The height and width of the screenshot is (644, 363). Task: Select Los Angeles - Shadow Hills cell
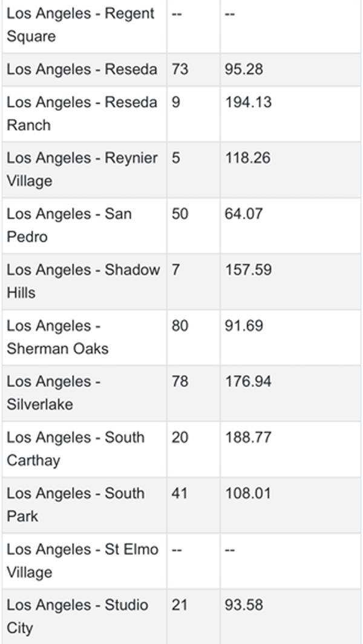(83, 281)
